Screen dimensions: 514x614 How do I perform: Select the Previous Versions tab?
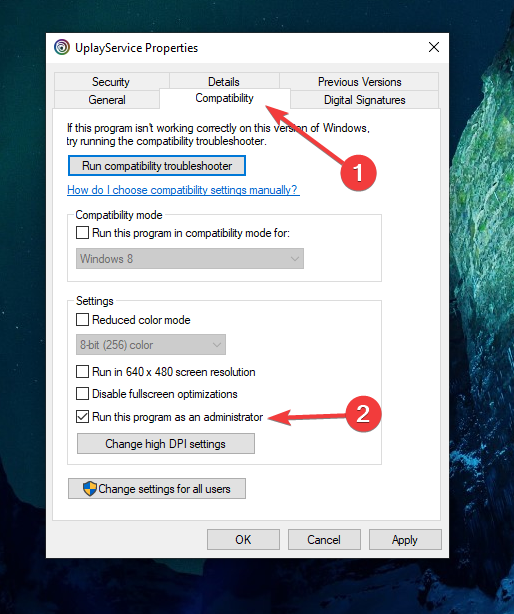coord(359,81)
